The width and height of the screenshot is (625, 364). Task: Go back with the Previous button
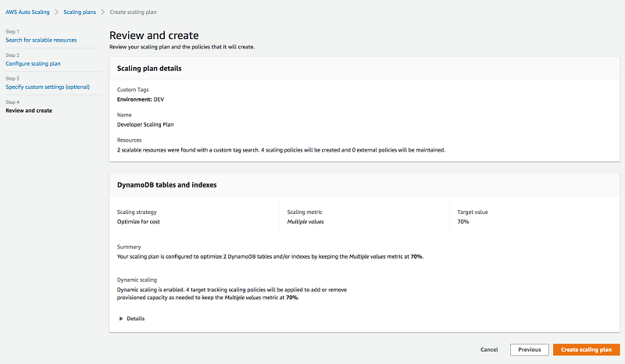[x=529, y=350]
